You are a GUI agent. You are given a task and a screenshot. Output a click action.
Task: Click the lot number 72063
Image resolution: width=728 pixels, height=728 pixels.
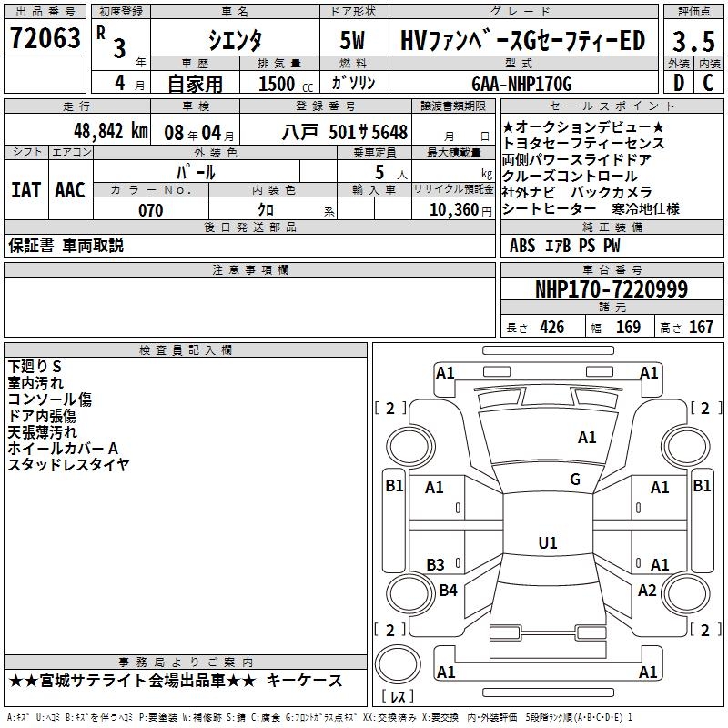point(45,37)
